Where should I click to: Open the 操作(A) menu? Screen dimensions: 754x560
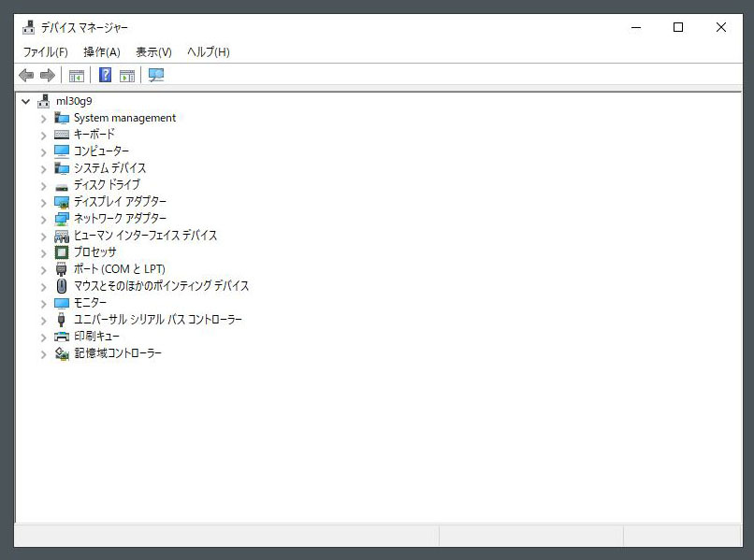[x=101, y=52]
